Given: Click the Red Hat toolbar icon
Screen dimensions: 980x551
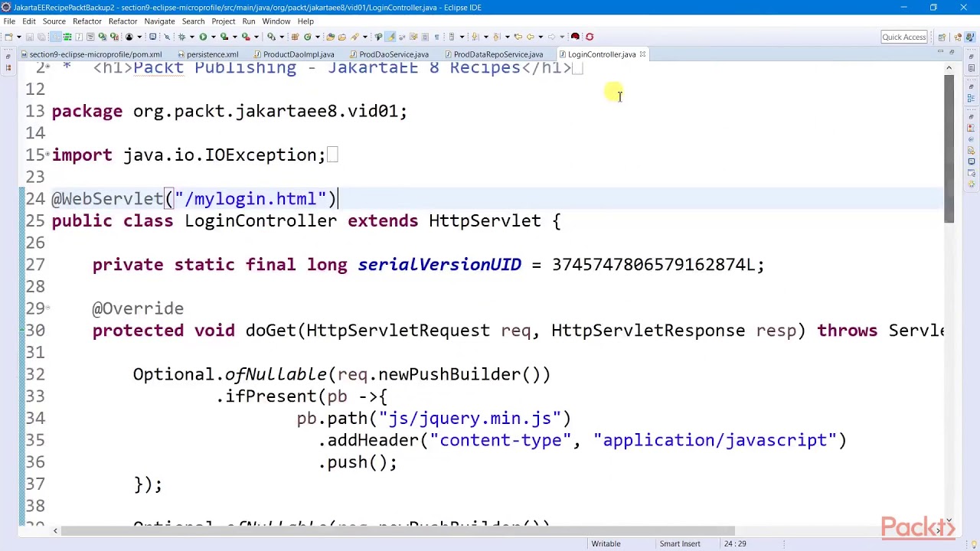Looking at the screenshot, I should point(576,37).
